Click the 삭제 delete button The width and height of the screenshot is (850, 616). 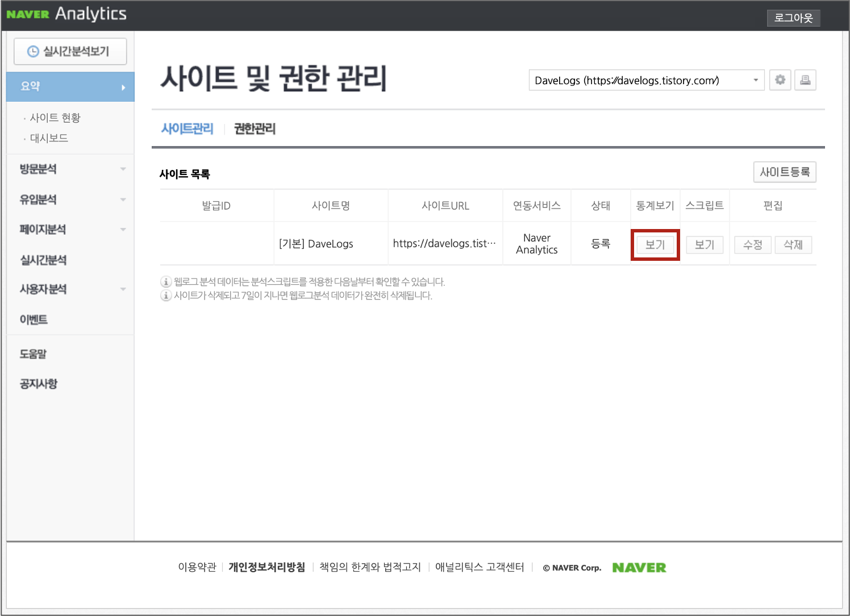point(793,245)
